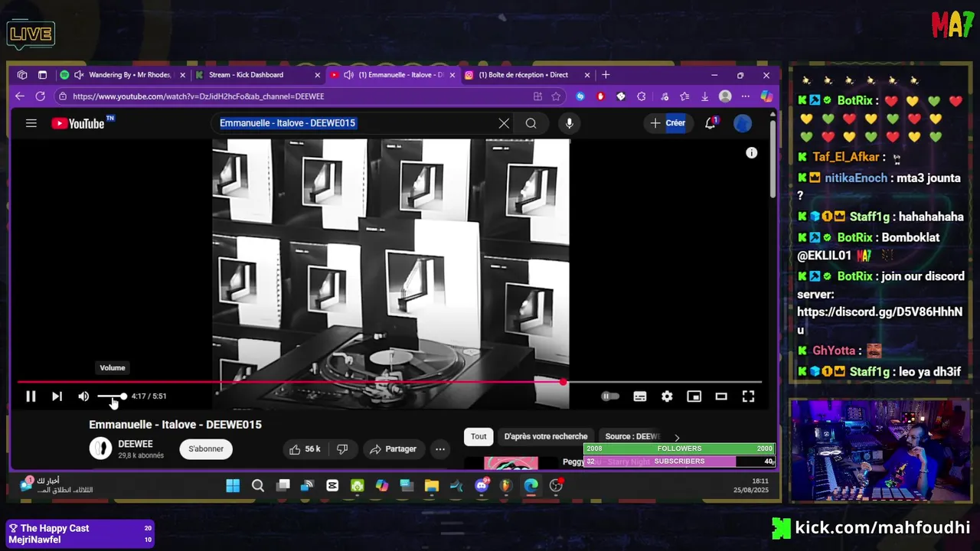
Task: Open the more actions three-dot menu
Action: (440, 449)
